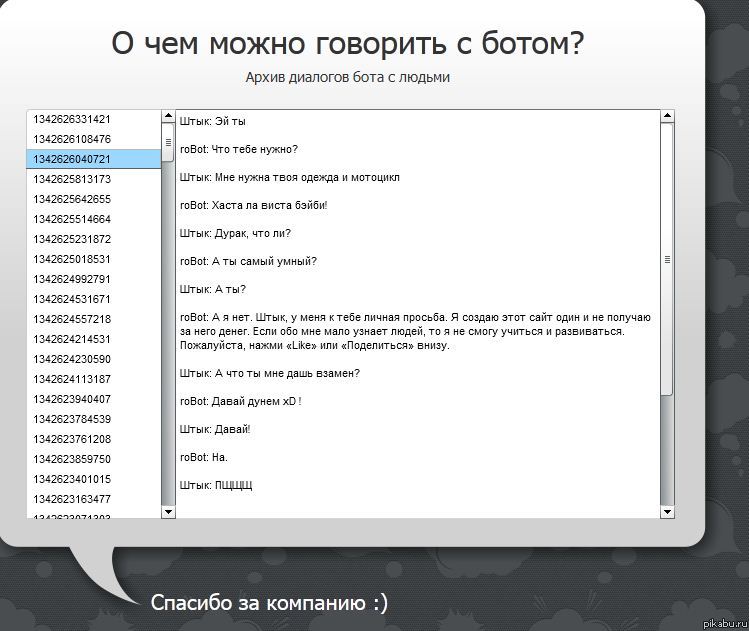
Task: Select dialog entry 1342626331421
Action: pos(72,119)
